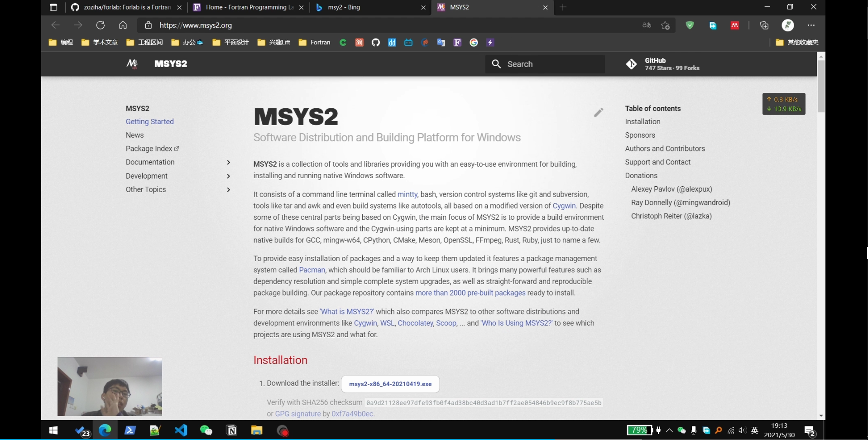The width and height of the screenshot is (868, 440).
Task: Open the green shield extension icon
Action: click(690, 25)
